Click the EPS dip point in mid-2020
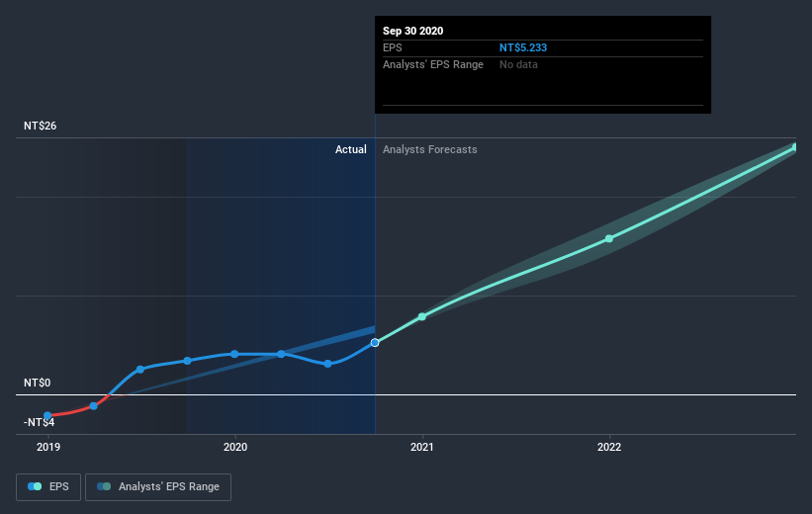 [x=327, y=364]
